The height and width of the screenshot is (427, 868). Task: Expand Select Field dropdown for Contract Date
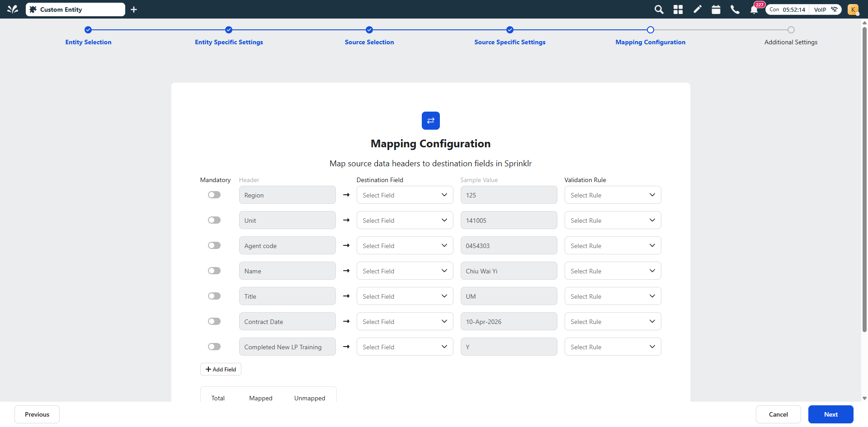[x=405, y=321]
